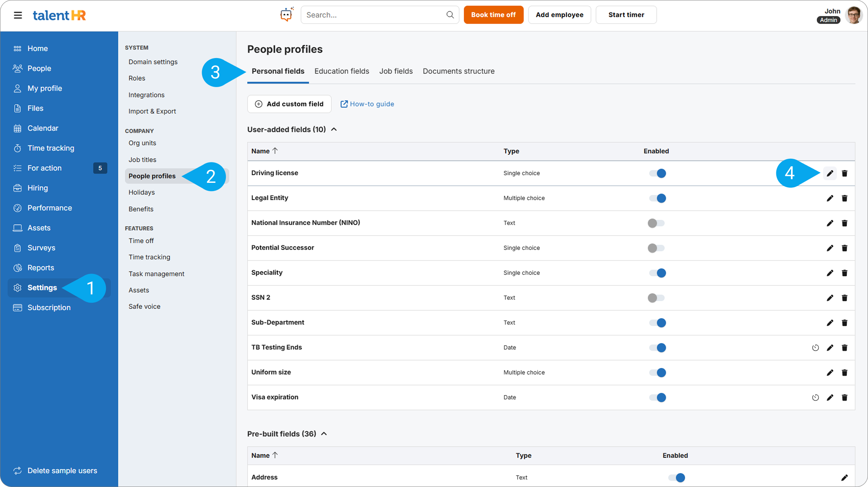Switch to the Education fields tab
Screen dimensions: 868x487
click(342, 71)
